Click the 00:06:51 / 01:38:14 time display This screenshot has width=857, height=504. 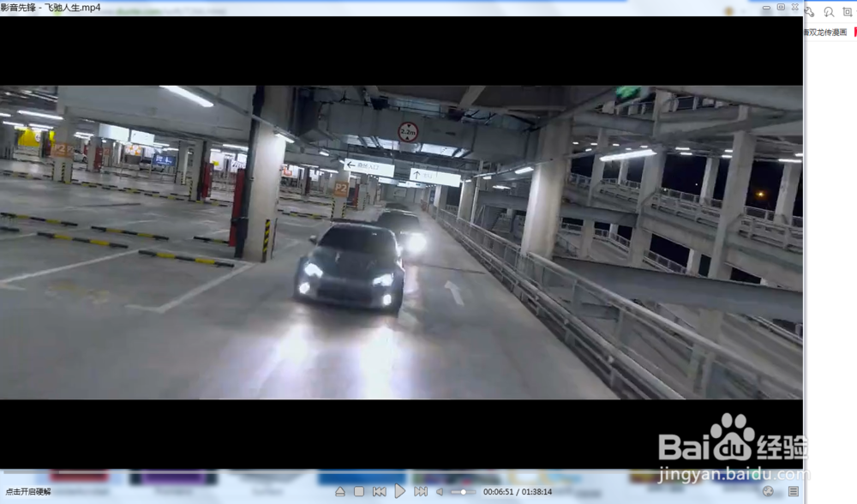[517, 491]
